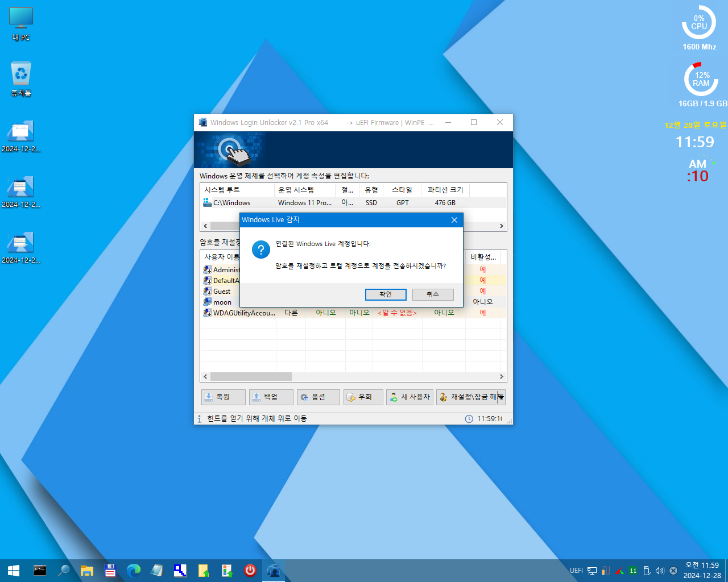Click the 476 GB partition size cell
Screen dimensions: 728x582
pyautogui.click(x=445, y=203)
